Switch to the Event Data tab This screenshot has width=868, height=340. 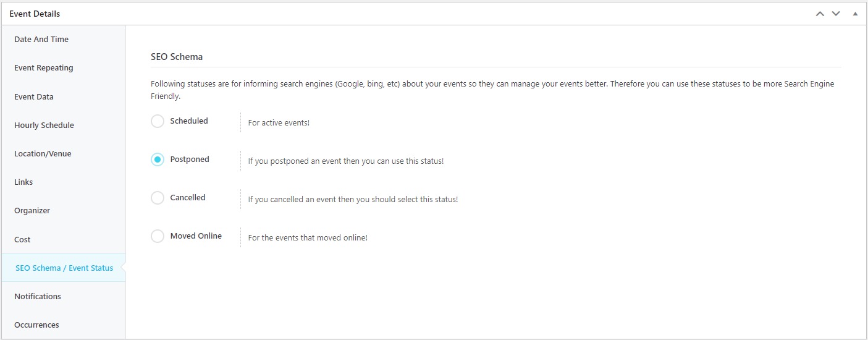[64, 96]
